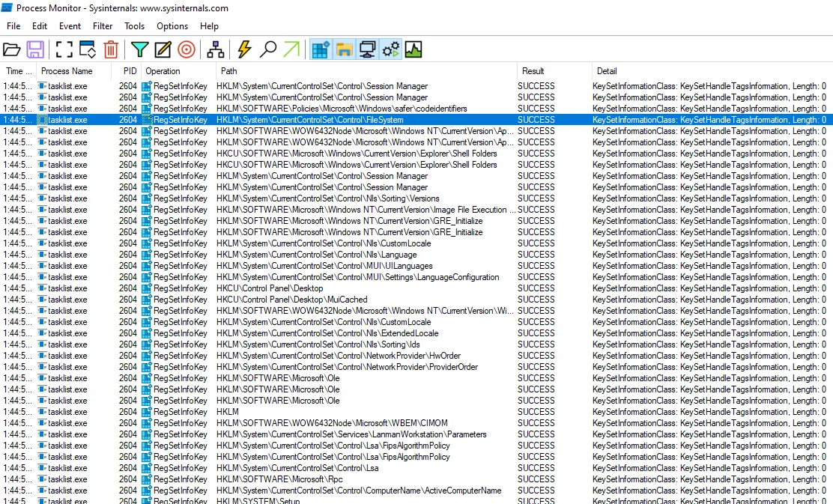Viewport: 833px width, 504px height.
Task: Click the PID column header
Action: click(x=127, y=71)
